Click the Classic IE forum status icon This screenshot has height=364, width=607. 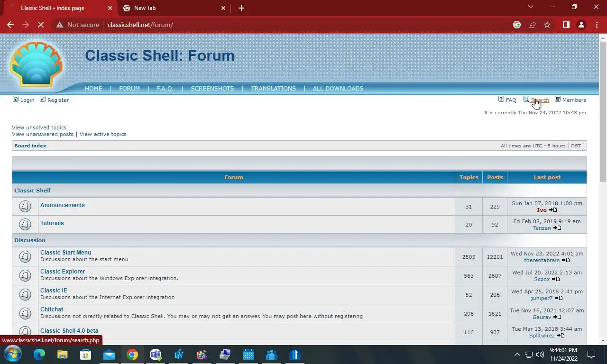[25, 294]
